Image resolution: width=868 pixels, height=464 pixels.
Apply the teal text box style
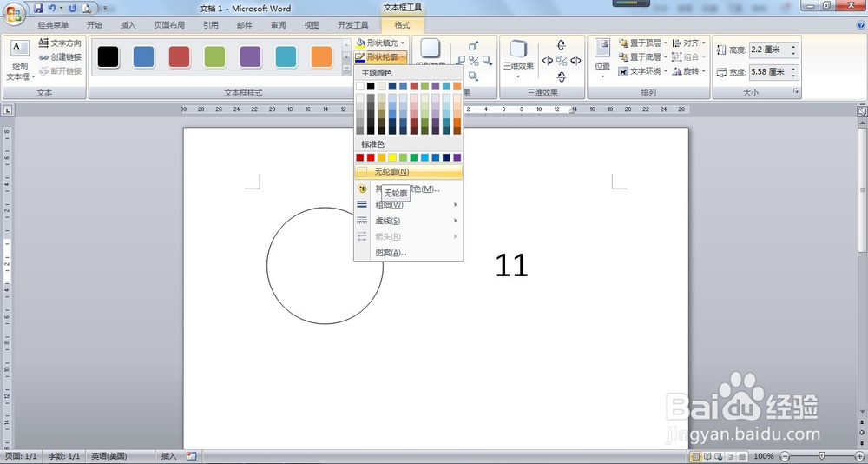pos(286,56)
